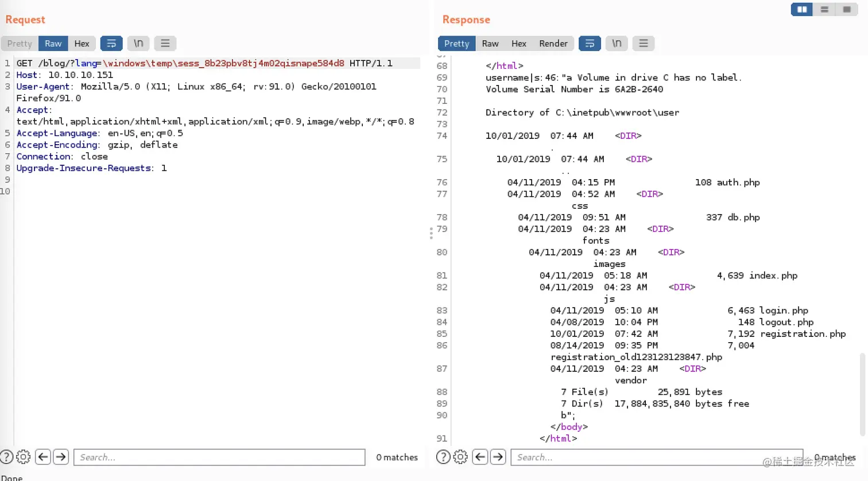Click the 'Response' pane heading
This screenshot has width=868, height=481.
tap(466, 20)
